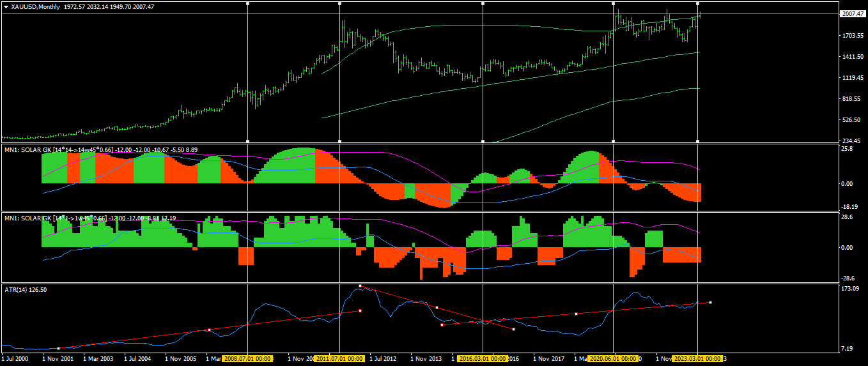868x366 pixels.
Task: Click the ATR(14) 126.50 indicator label
Action: [x=26, y=289]
